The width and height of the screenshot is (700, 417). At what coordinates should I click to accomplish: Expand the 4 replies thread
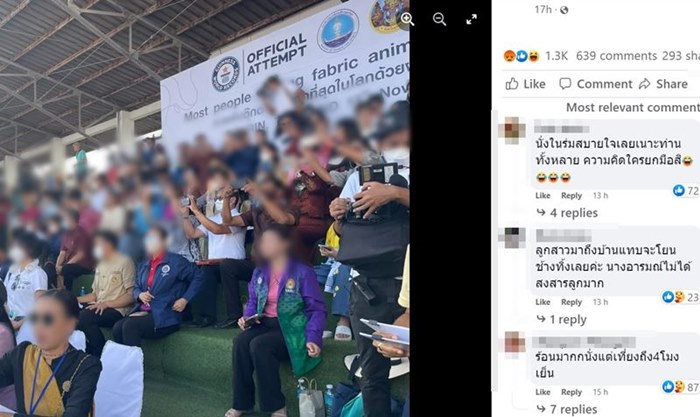[x=567, y=213]
